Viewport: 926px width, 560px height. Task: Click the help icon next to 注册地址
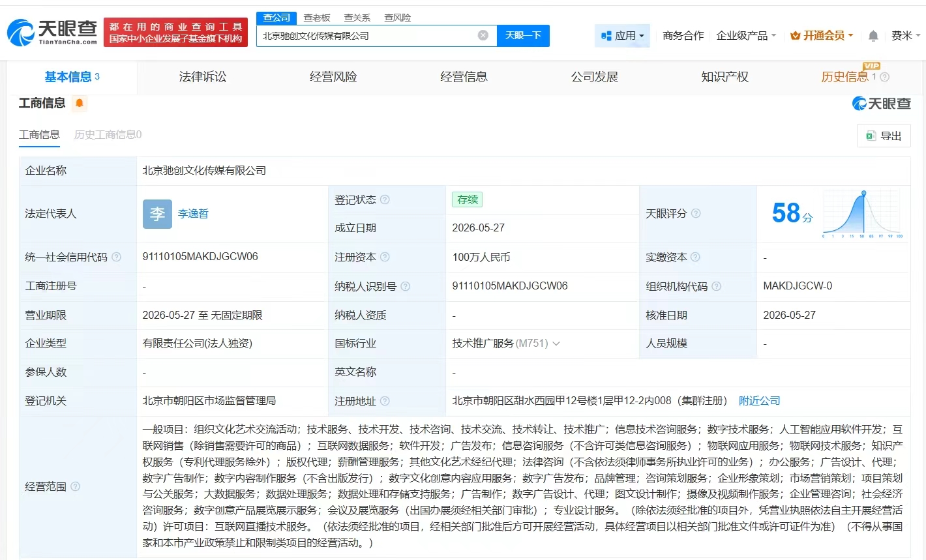tap(385, 401)
